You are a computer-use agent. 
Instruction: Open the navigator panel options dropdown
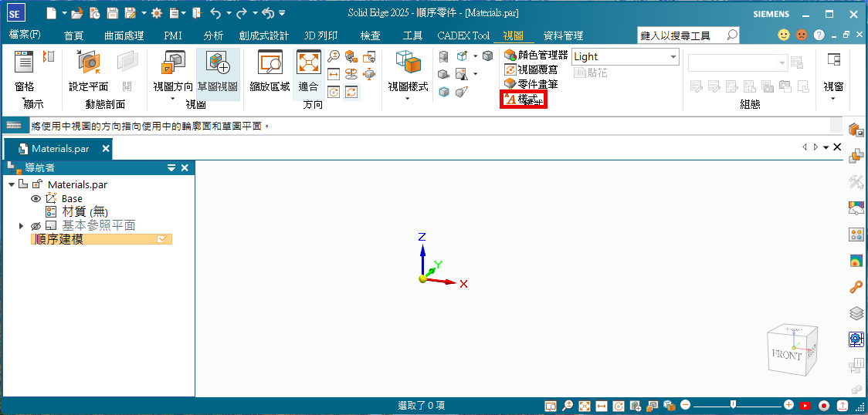pyautogui.click(x=171, y=168)
